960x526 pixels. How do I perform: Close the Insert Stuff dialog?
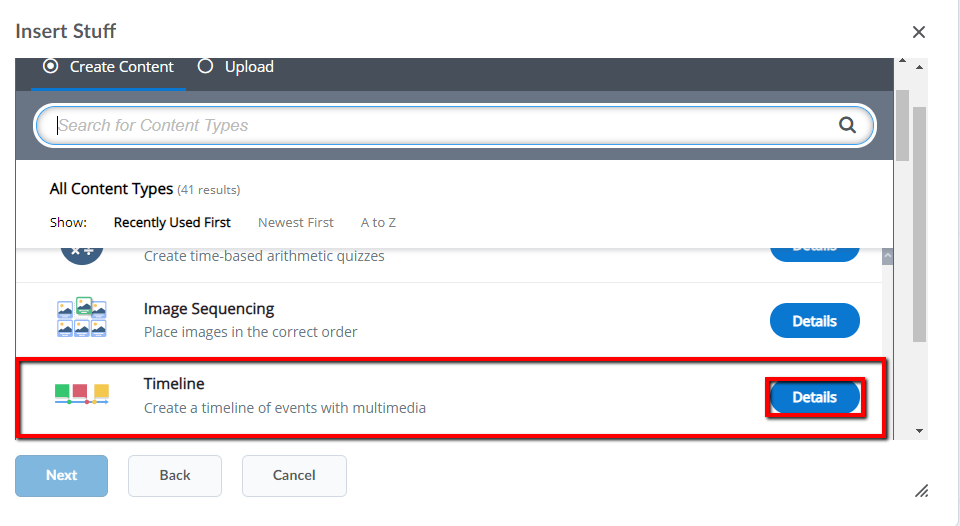pos(918,32)
